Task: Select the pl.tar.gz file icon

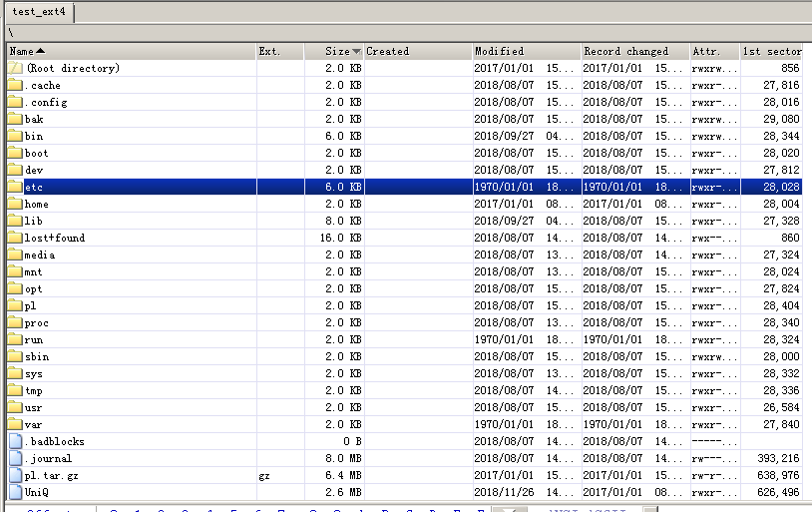Action: coord(15,475)
